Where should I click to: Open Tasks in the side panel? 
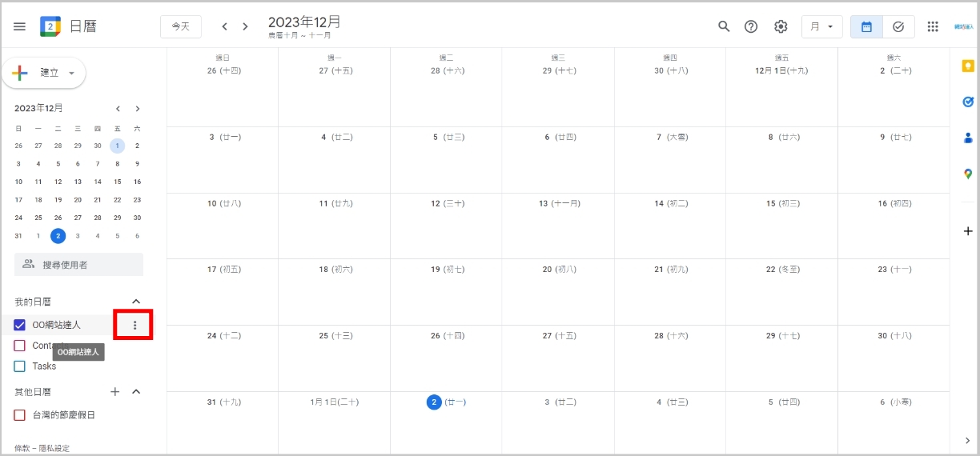click(x=967, y=102)
